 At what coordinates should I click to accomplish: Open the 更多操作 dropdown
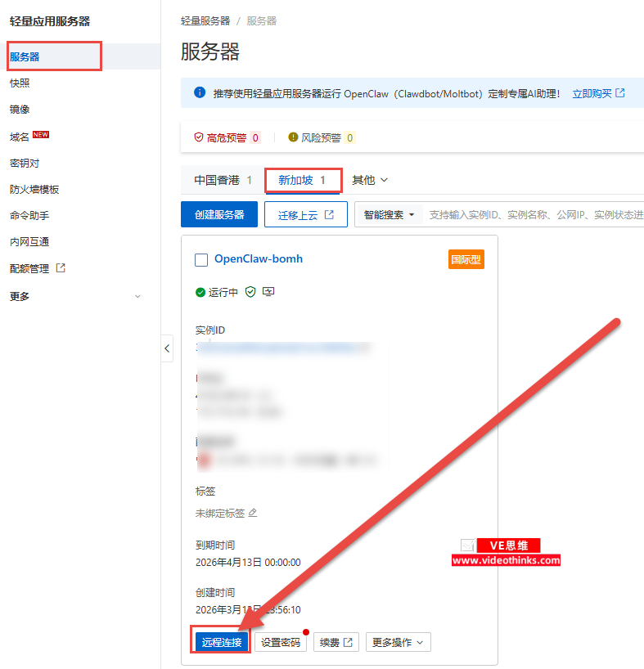(399, 642)
